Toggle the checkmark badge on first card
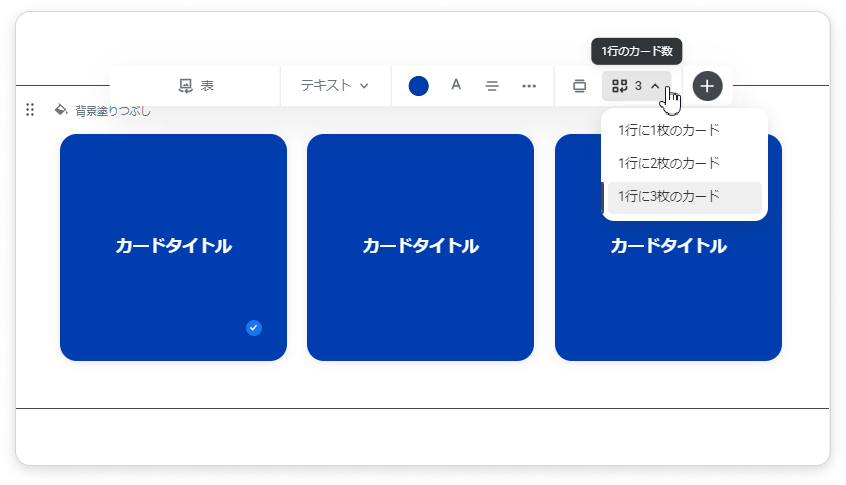This screenshot has height=485, width=846. click(x=254, y=328)
